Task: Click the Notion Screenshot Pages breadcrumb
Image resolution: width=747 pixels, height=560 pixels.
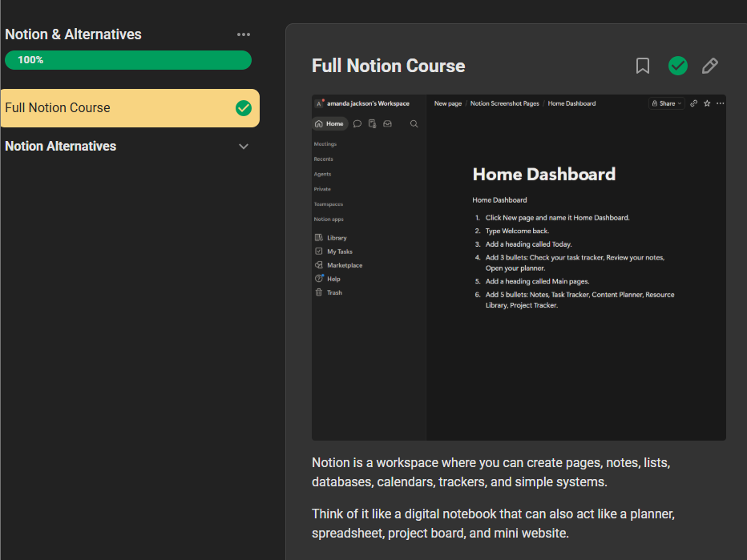Action: point(504,103)
